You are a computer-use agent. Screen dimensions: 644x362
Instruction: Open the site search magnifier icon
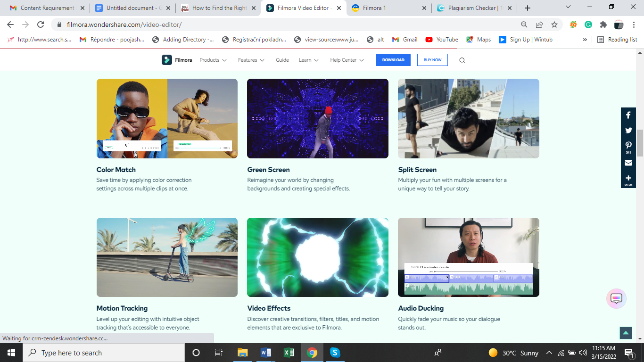click(x=462, y=60)
